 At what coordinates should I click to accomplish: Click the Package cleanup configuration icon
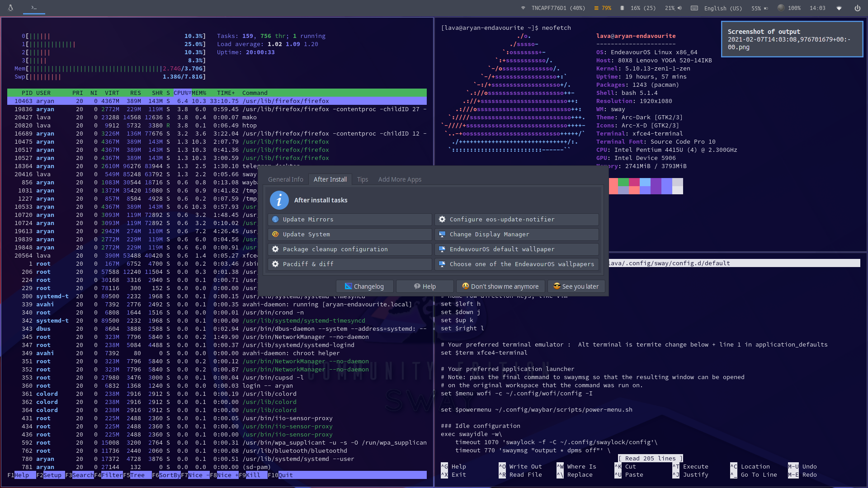tap(275, 249)
